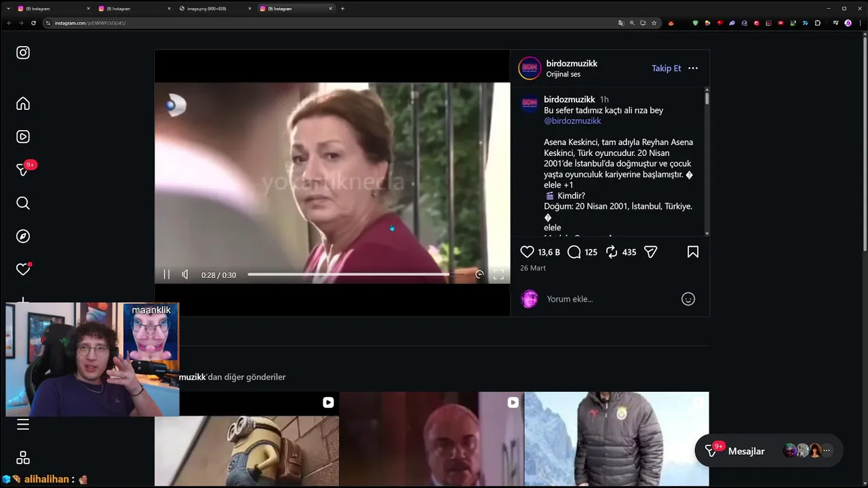This screenshot has height=488, width=868.
Task: Switch to the first Instagram tab
Action: pyautogui.click(x=54, y=9)
